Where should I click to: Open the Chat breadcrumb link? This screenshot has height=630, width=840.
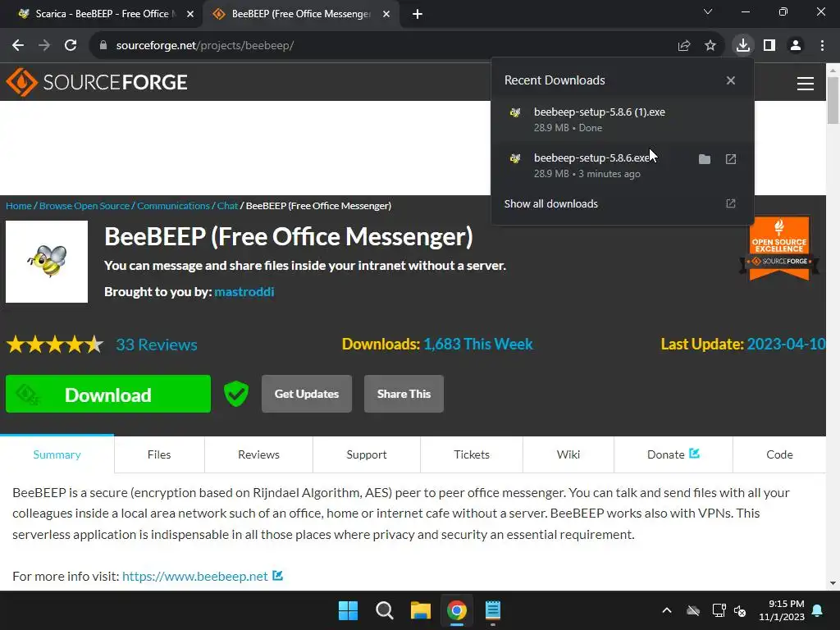(x=227, y=206)
